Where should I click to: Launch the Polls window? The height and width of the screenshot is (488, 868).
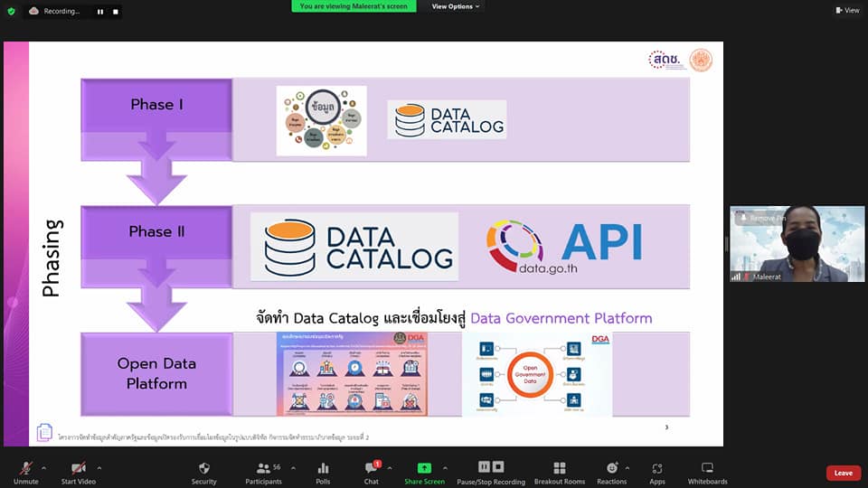323,468
